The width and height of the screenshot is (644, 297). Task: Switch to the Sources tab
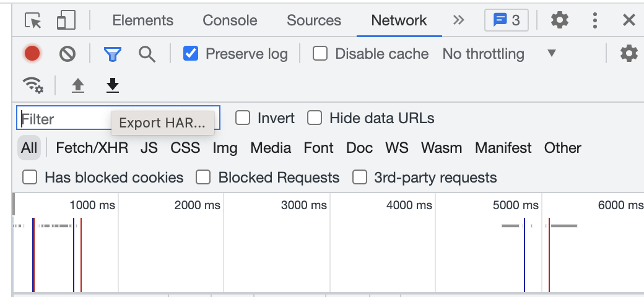(314, 20)
